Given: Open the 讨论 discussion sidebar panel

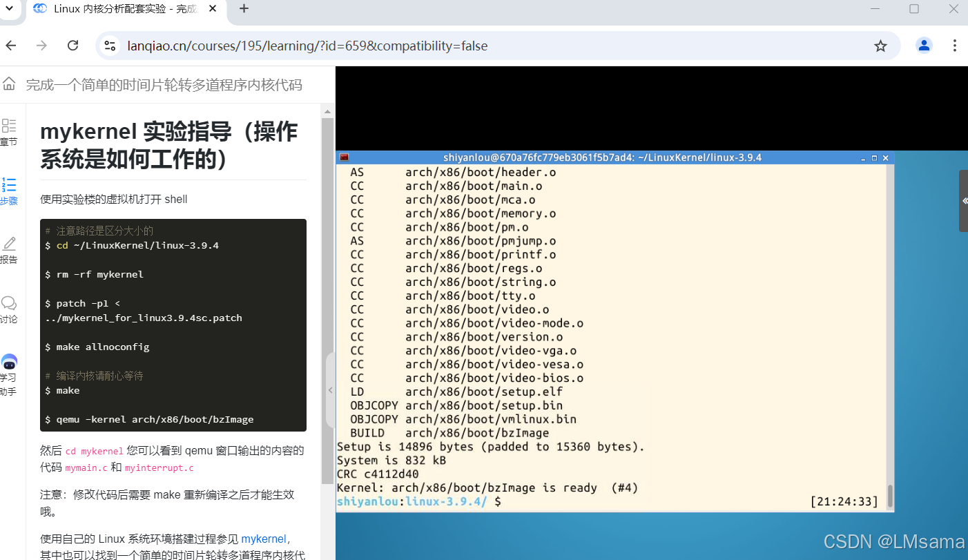Looking at the screenshot, I should pyautogui.click(x=9, y=309).
